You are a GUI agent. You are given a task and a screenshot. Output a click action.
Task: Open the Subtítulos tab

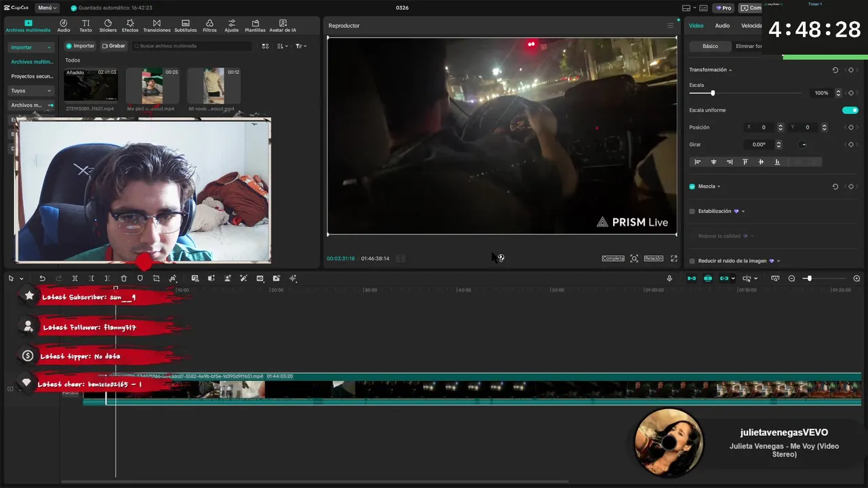pos(185,26)
